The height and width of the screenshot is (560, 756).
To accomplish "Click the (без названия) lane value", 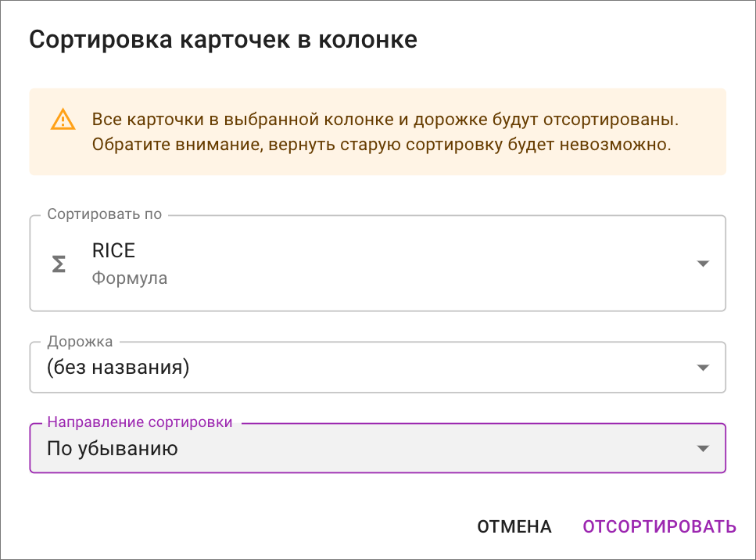I will [118, 367].
